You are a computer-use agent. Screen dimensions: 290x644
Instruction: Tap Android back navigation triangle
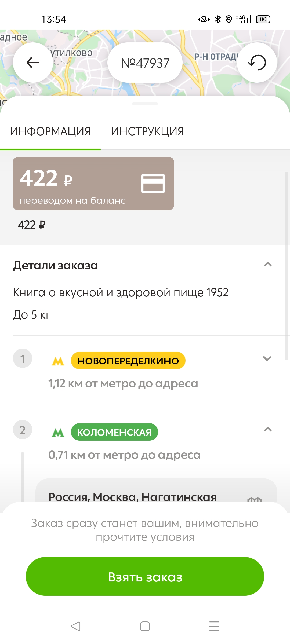76,626
